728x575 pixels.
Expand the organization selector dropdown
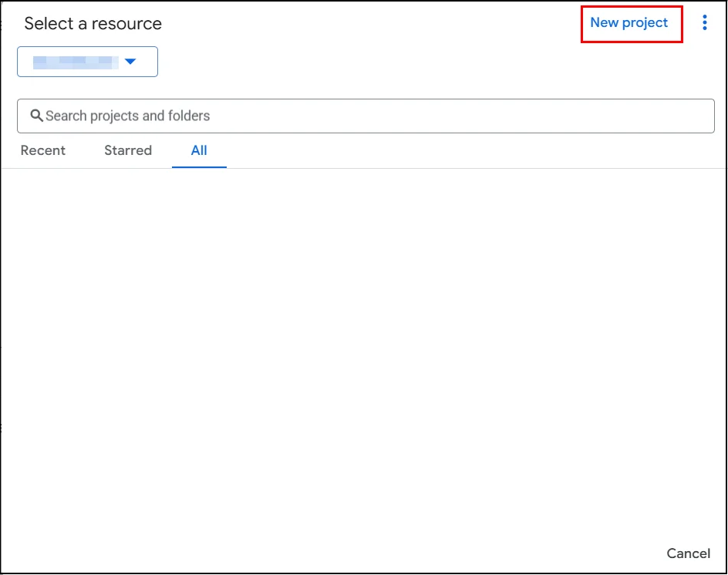(x=87, y=62)
